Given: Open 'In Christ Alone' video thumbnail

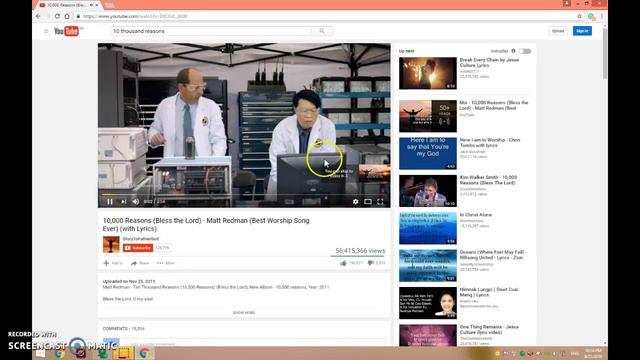Looking at the screenshot, I should (x=428, y=228).
